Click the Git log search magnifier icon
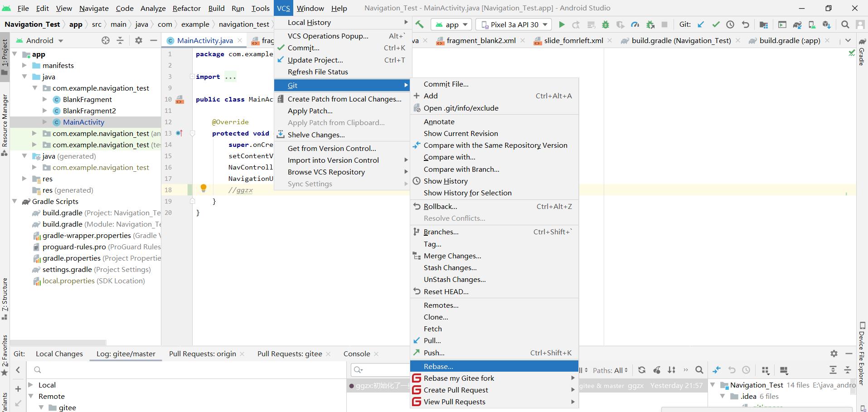Screen dimensions: 868x412 [x=699, y=370]
